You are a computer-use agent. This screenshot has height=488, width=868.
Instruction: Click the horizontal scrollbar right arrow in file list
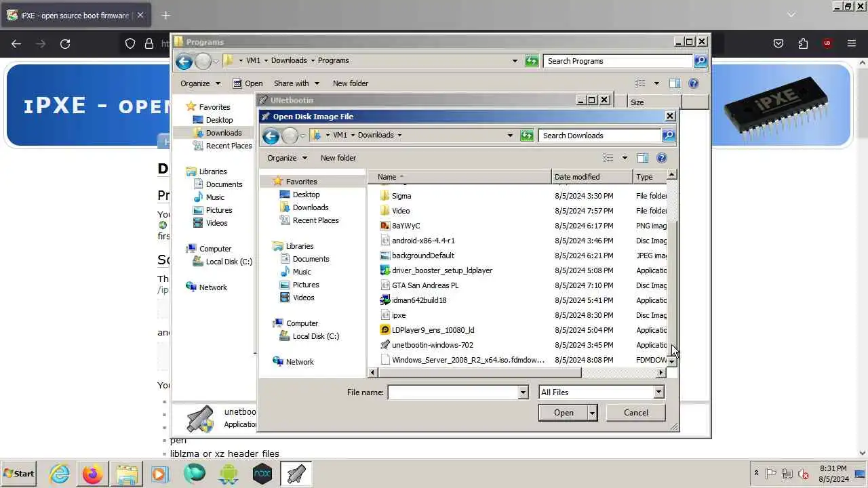pos(661,373)
